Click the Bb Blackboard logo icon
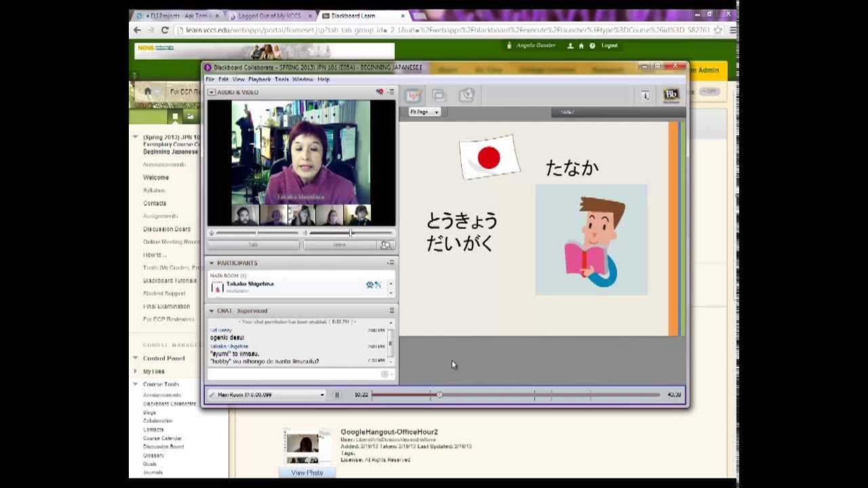The image size is (868, 488). (x=671, y=96)
